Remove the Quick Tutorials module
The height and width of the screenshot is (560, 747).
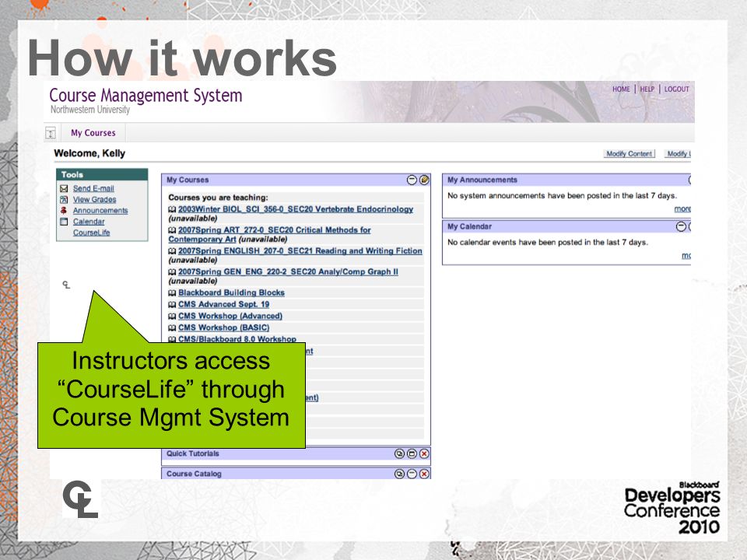point(424,453)
